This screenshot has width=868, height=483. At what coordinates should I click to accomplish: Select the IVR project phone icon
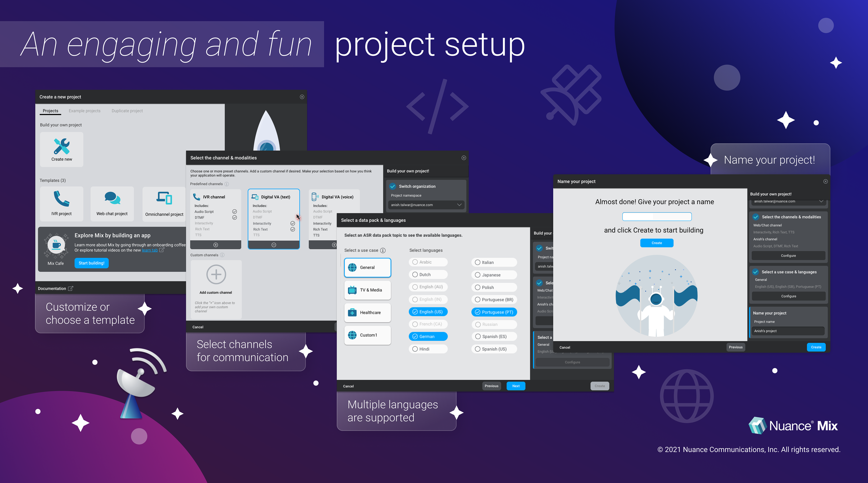pyautogui.click(x=61, y=198)
